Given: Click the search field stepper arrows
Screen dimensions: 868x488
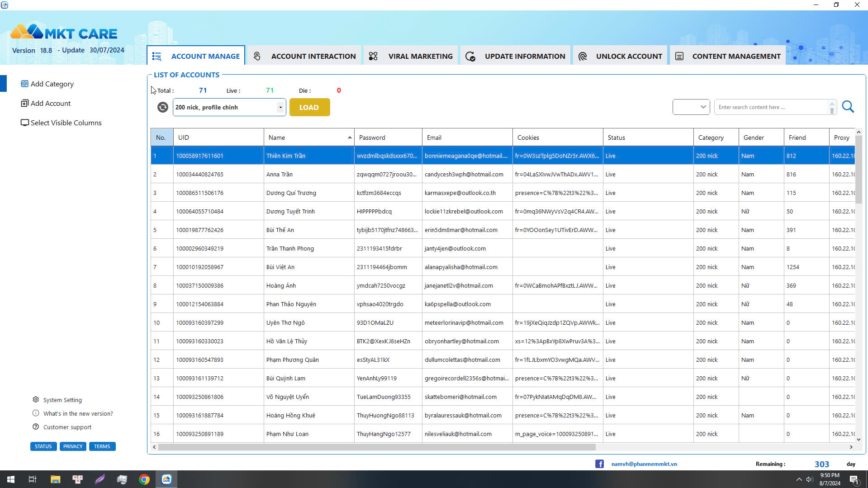Looking at the screenshot, I should (x=832, y=107).
